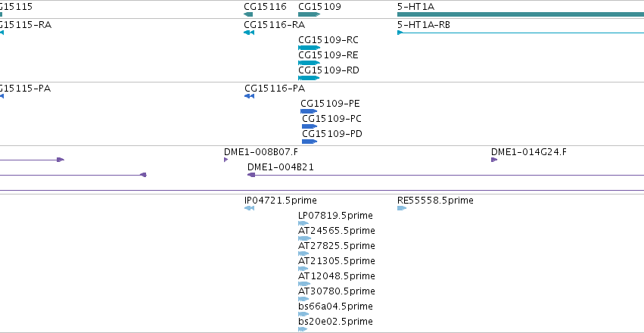Open the CG15109 gene label
The image size is (644, 333).
pyautogui.click(x=319, y=7)
